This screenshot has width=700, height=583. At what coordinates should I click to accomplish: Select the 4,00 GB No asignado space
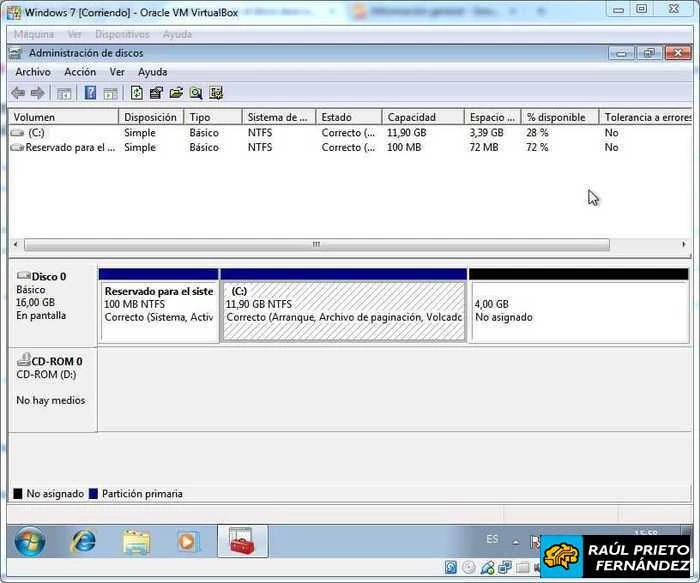(579, 306)
